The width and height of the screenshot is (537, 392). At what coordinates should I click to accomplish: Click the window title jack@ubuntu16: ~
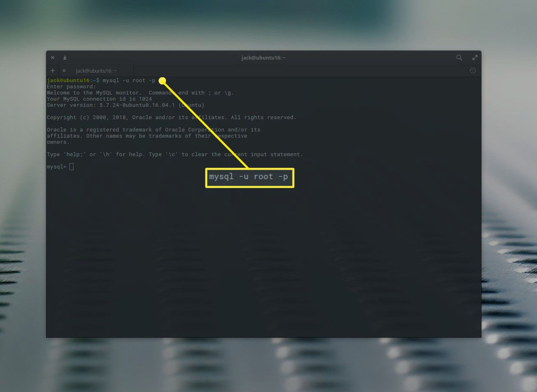click(x=263, y=58)
